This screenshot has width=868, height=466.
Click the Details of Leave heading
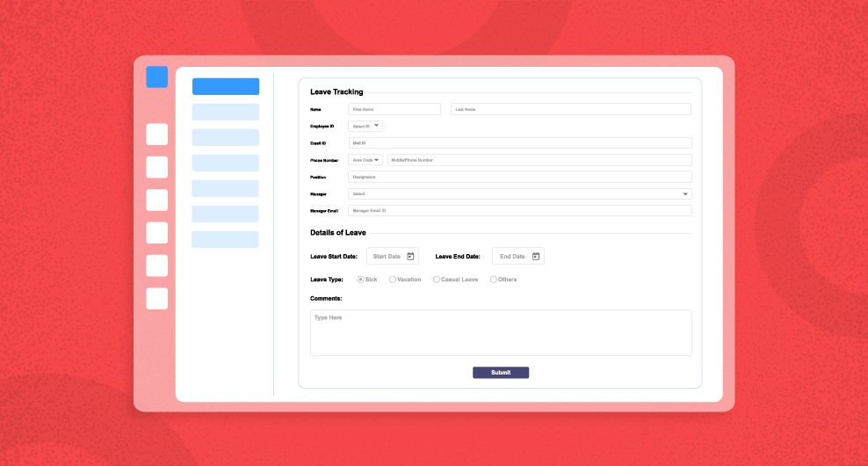(337, 233)
